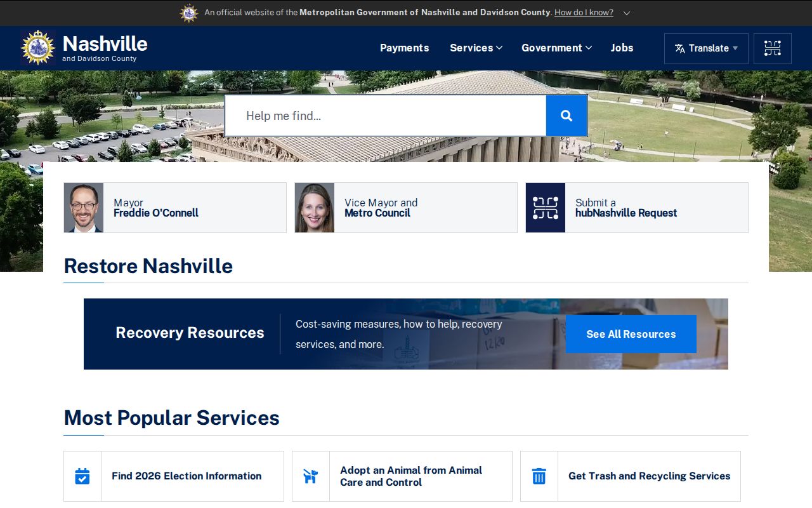Expand the official website banner chevron
This screenshot has width=812, height=508.
coord(627,13)
